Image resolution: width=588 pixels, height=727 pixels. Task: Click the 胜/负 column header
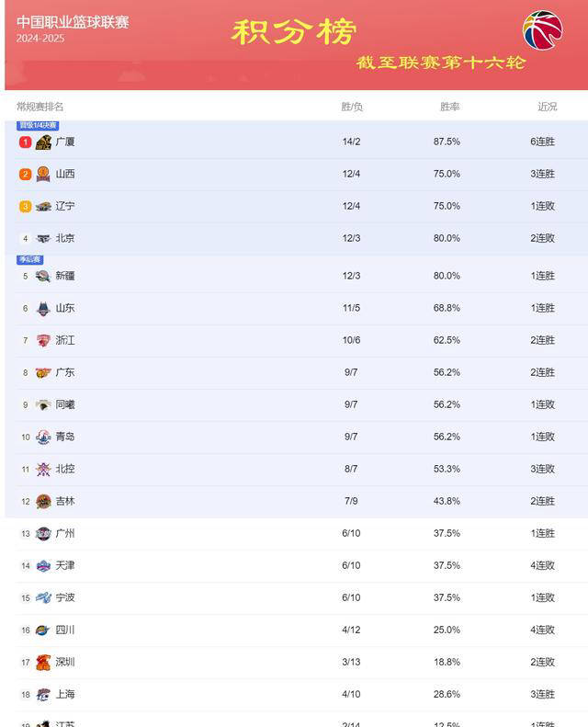352,107
